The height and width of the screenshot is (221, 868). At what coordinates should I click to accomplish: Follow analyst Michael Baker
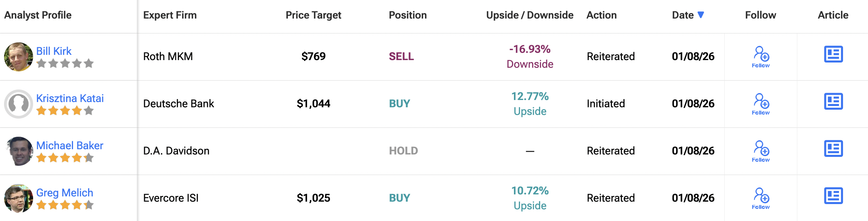click(x=761, y=151)
